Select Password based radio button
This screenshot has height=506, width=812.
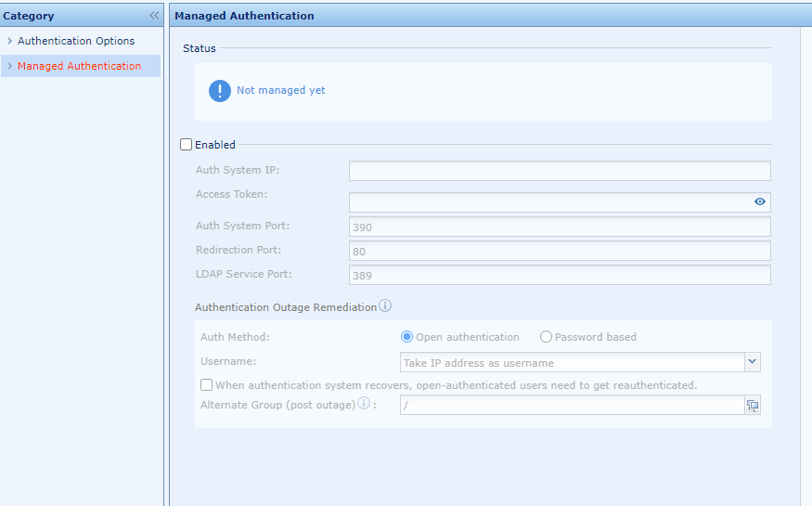click(x=546, y=337)
